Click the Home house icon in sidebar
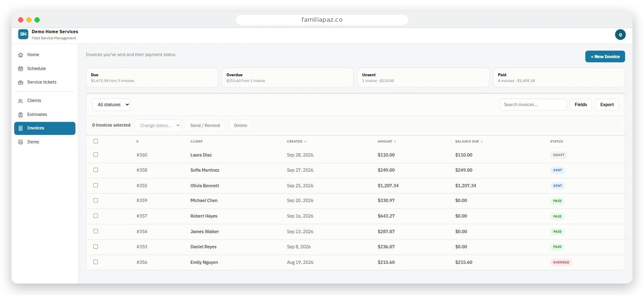The image size is (644, 295). (20, 55)
